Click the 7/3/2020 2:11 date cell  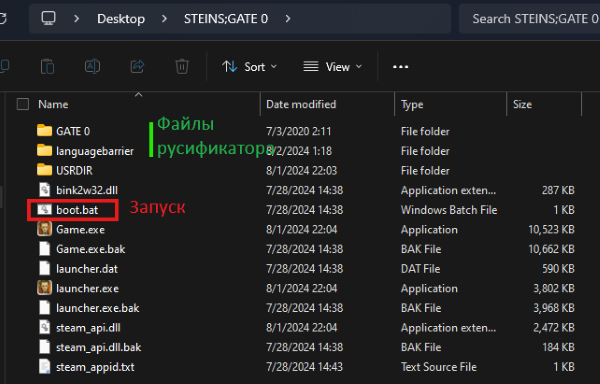(298, 131)
